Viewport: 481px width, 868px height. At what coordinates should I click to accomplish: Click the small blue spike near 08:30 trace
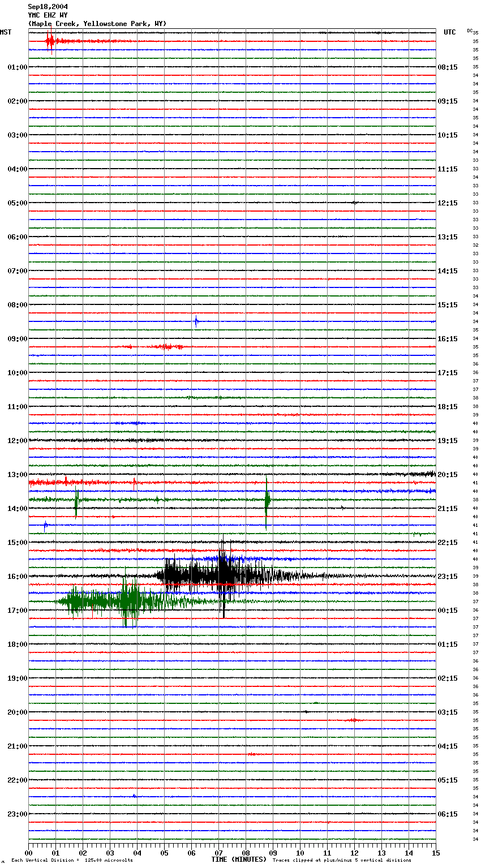pyautogui.click(x=196, y=321)
